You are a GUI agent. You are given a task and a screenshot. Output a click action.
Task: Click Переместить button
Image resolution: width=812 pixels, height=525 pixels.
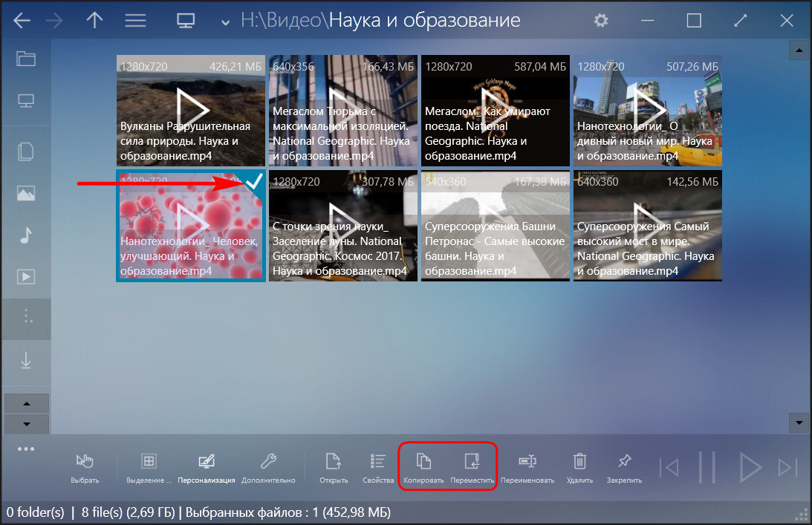pos(472,468)
